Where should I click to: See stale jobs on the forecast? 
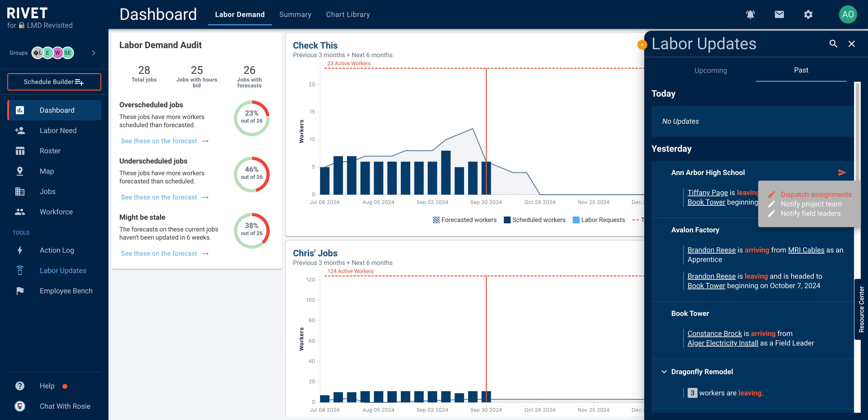pos(165,253)
